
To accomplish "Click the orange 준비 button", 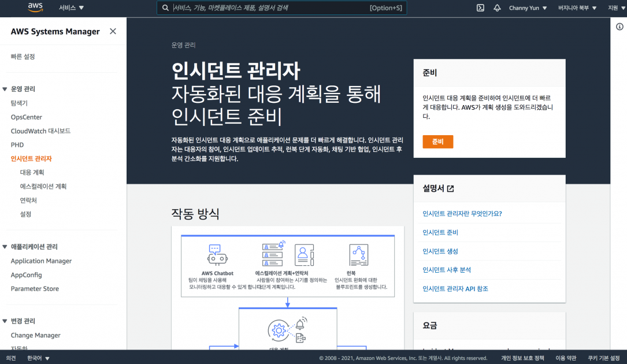I will pyautogui.click(x=437, y=141).
